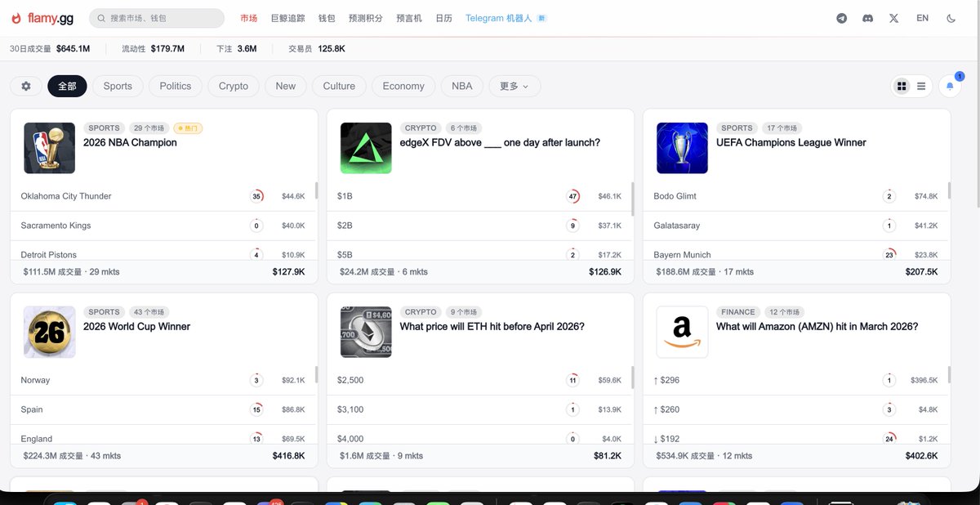Open 2026 World Cup Winner title

[136, 326]
